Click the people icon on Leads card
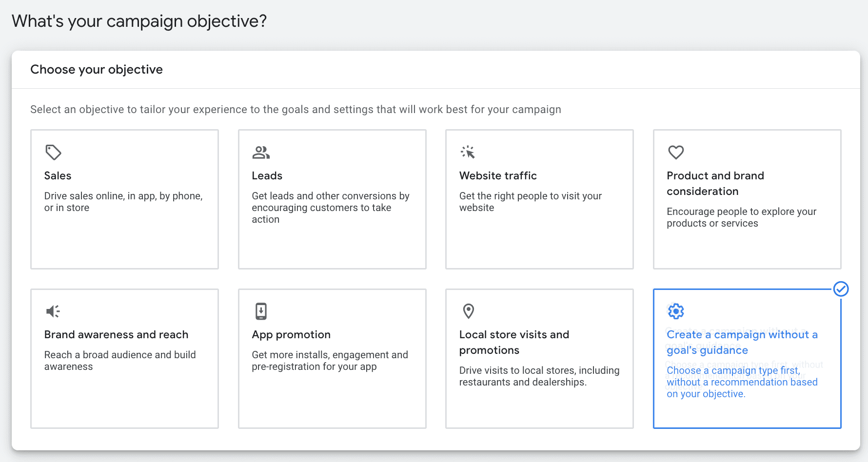The image size is (868, 462). click(x=261, y=153)
